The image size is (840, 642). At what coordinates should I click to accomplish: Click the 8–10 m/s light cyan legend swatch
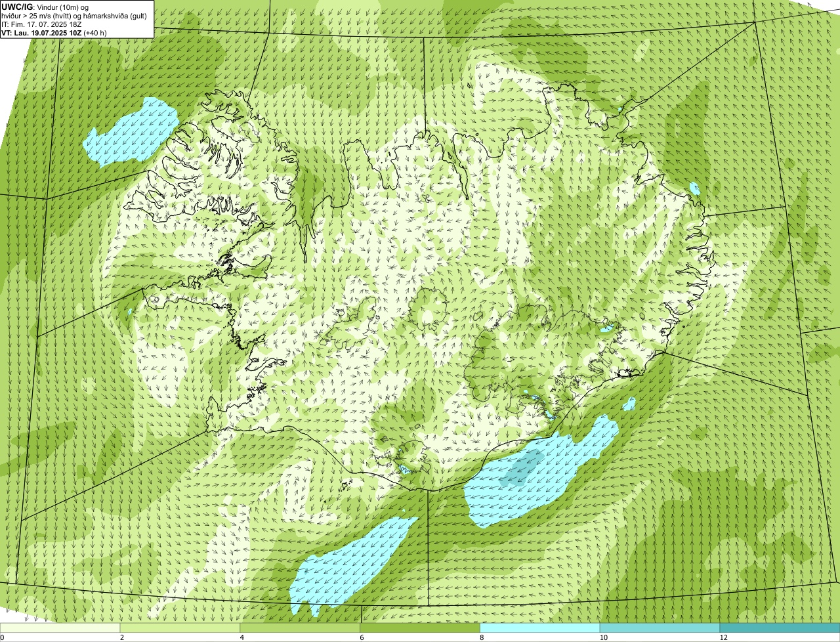pyautogui.click(x=541, y=628)
